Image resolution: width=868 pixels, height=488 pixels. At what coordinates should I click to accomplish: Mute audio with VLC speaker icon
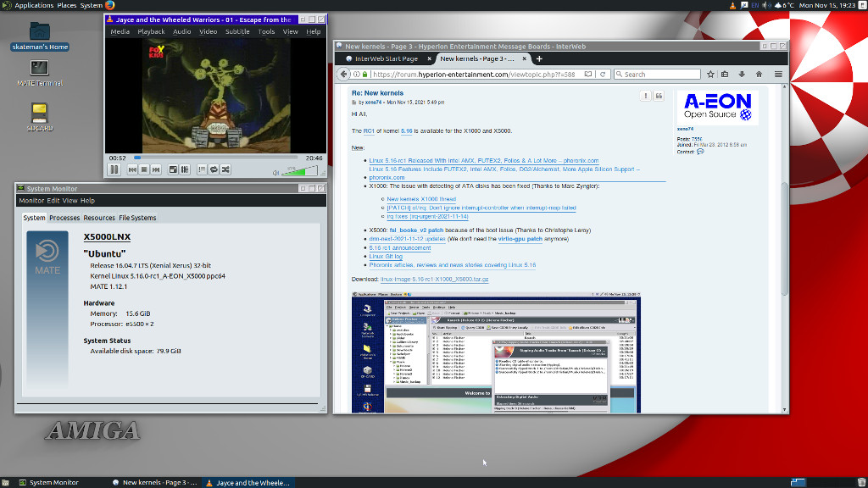tap(275, 173)
